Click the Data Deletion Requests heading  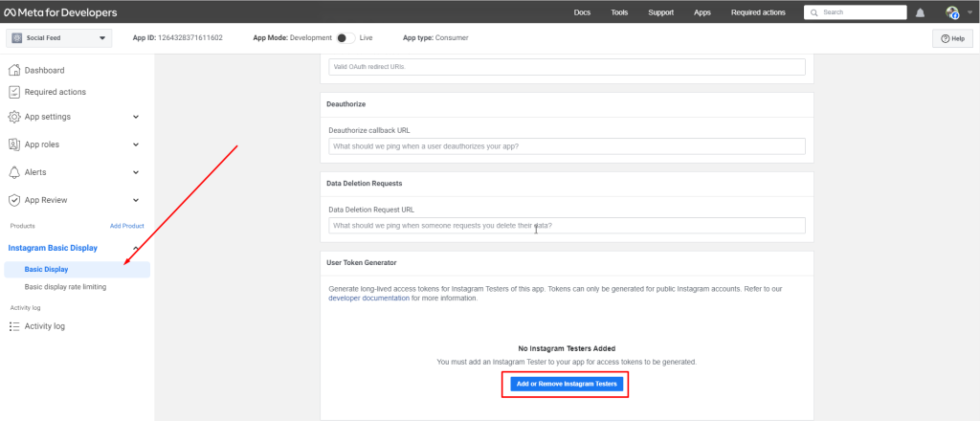click(365, 184)
